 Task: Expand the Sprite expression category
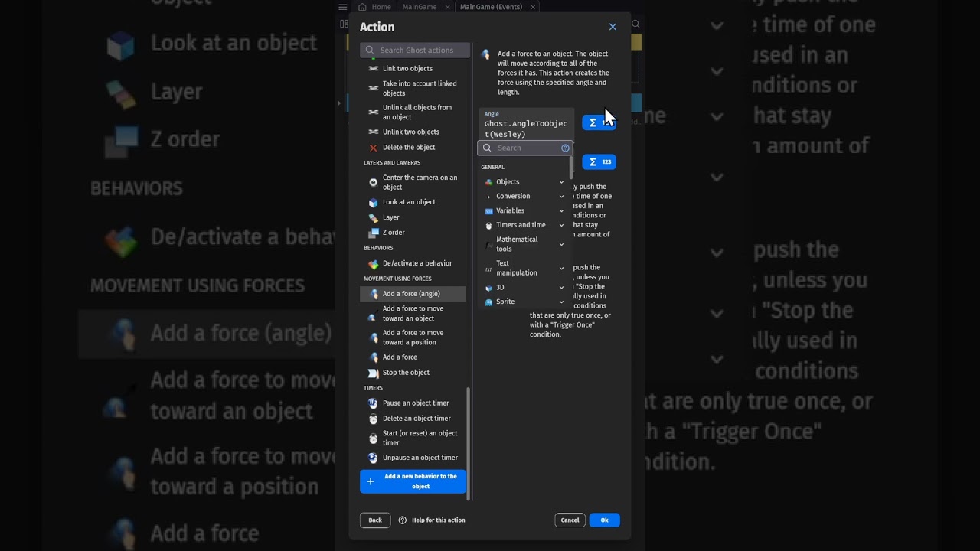pyautogui.click(x=525, y=302)
